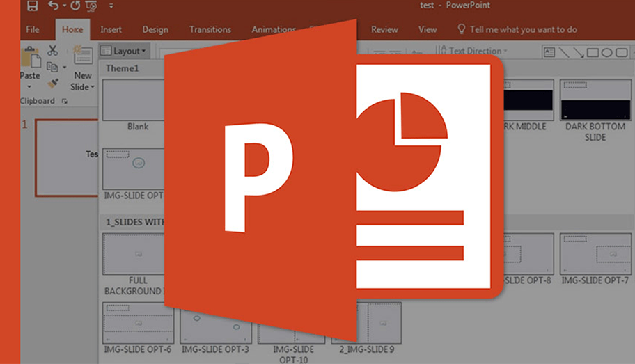Click the 1_SLIDES WITH section header

[x=135, y=222]
